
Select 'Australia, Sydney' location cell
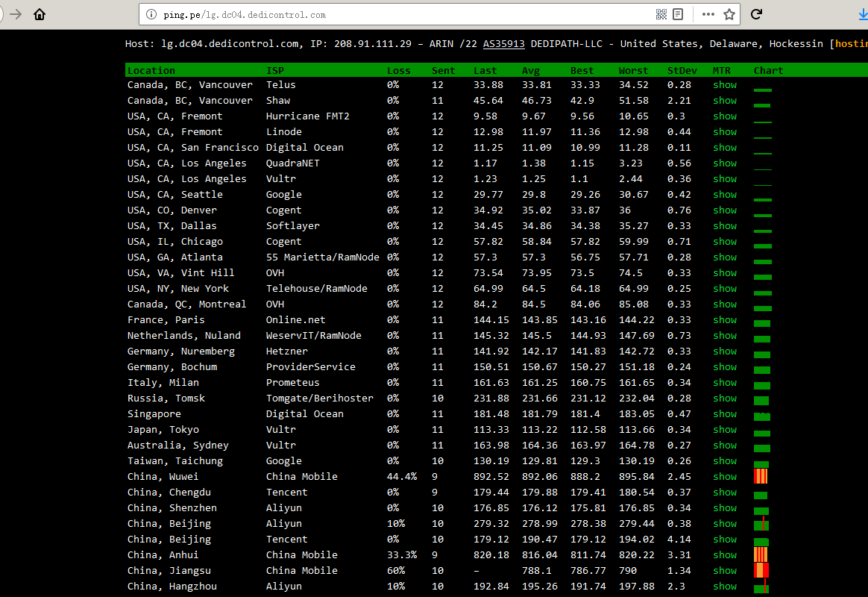(x=177, y=446)
